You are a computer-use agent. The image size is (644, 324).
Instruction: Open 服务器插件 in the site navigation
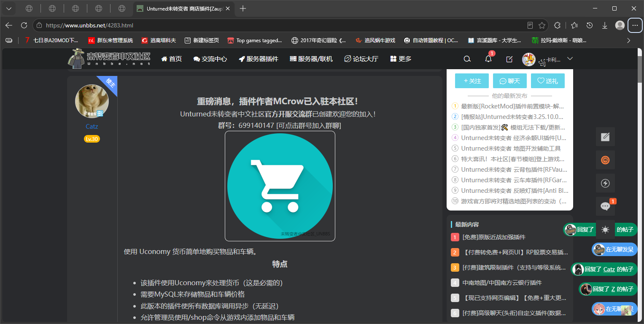click(x=258, y=59)
